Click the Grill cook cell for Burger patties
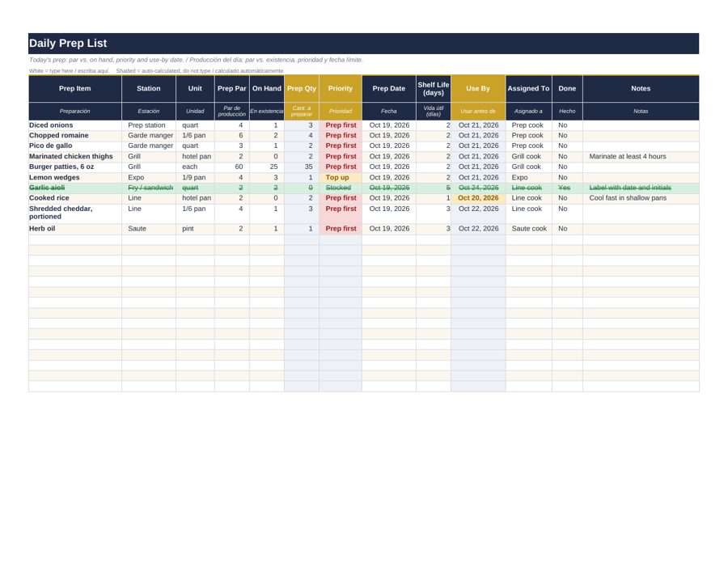 pyautogui.click(x=528, y=167)
